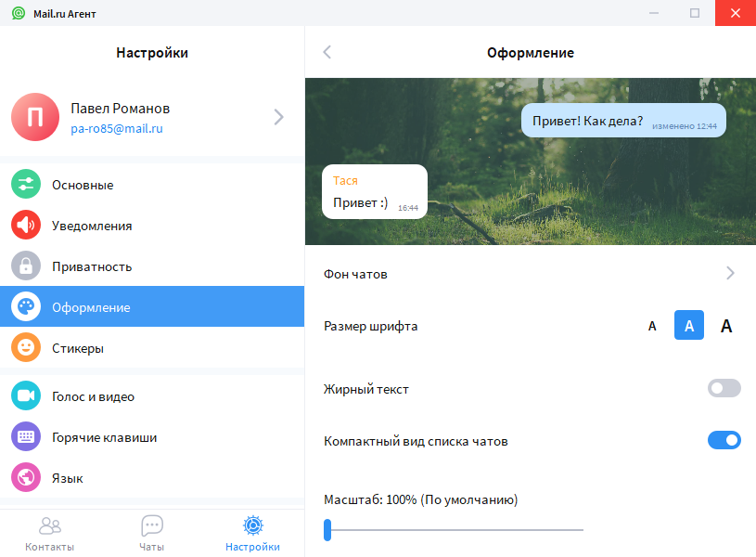The height and width of the screenshot is (557, 756).
Task: Click the Mail.ru Агент logo in title bar
Action: pos(19,13)
